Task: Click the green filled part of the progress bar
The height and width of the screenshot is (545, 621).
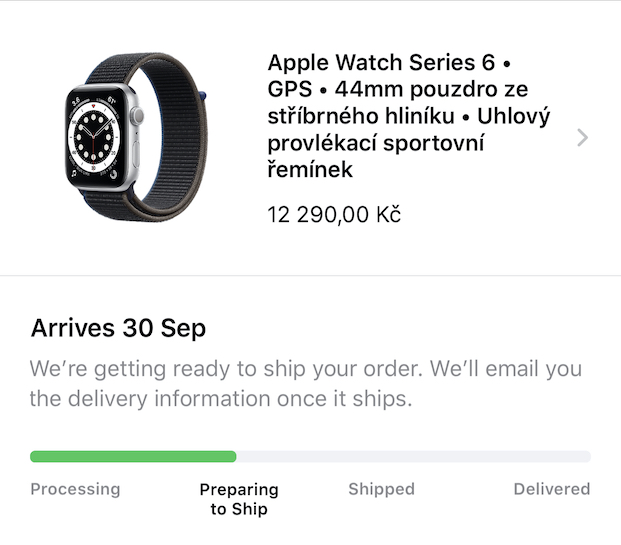Action: click(x=133, y=457)
